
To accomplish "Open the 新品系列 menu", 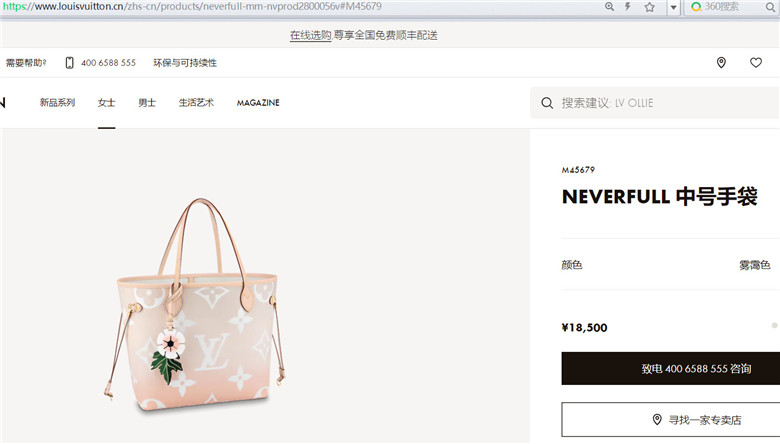I will [57, 103].
